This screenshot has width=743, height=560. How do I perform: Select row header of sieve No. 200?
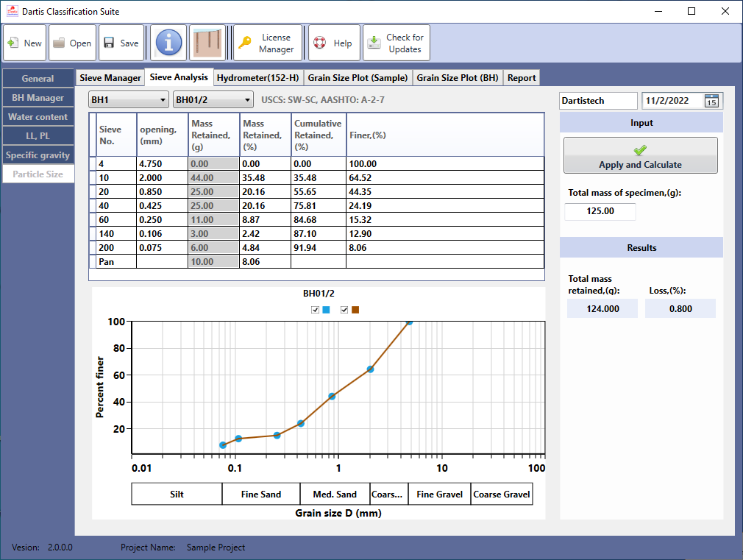(93, 247)
